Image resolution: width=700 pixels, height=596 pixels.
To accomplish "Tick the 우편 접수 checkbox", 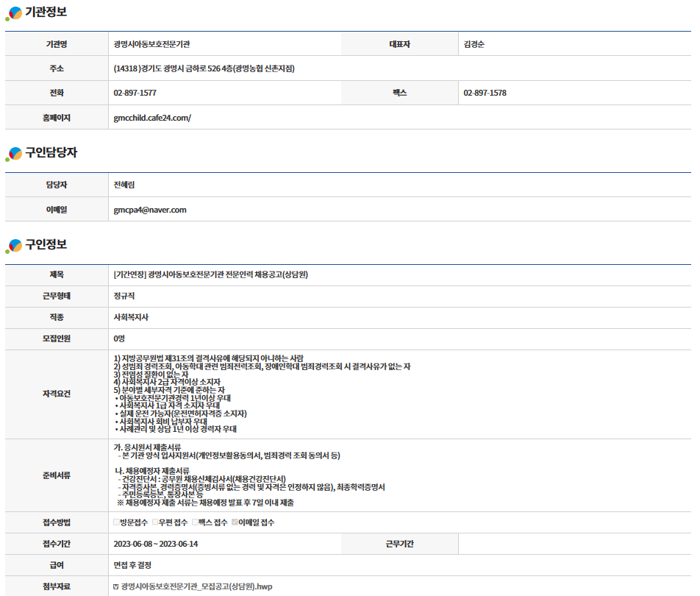I will point(155,522).
